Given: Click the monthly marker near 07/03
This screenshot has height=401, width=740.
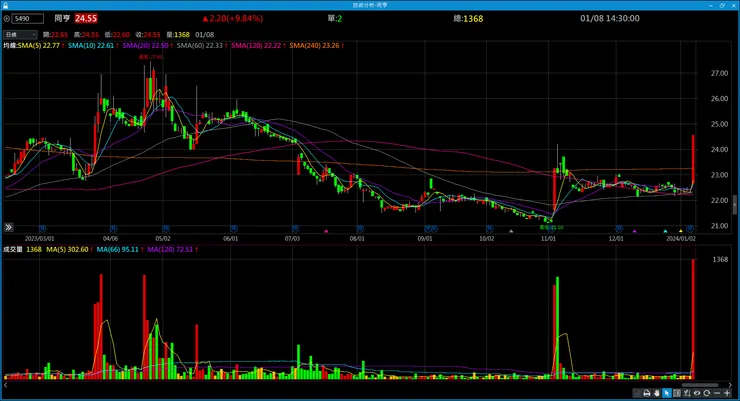Looking at the screenshot, I should pyautogui.click(x=295, y=229).
